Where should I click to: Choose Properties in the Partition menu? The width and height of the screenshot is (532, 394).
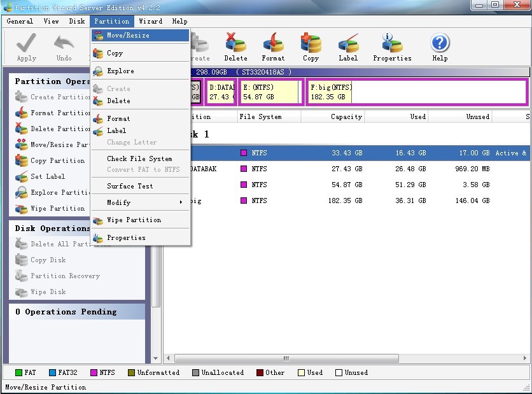(x=140, y=237)
